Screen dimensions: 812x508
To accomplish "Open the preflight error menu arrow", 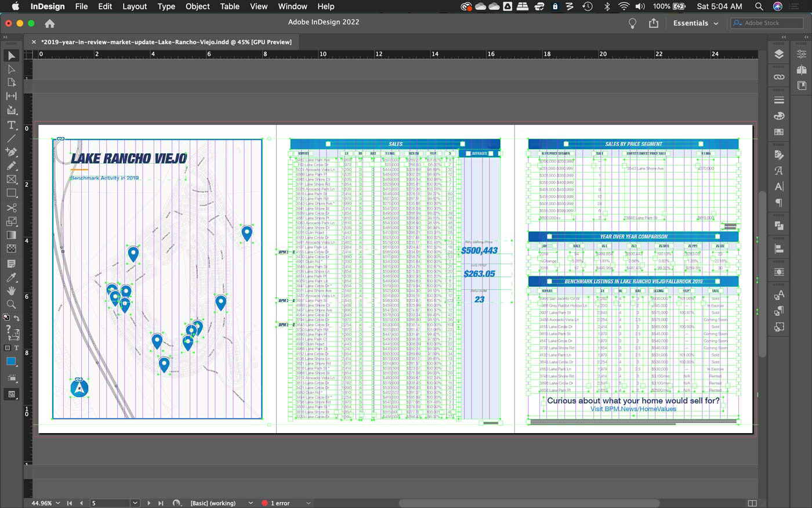I will [309, 503].
